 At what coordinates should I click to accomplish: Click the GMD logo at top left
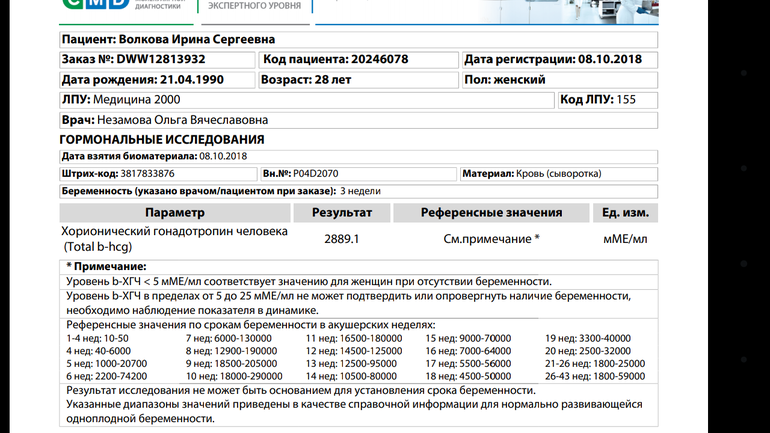93,4
